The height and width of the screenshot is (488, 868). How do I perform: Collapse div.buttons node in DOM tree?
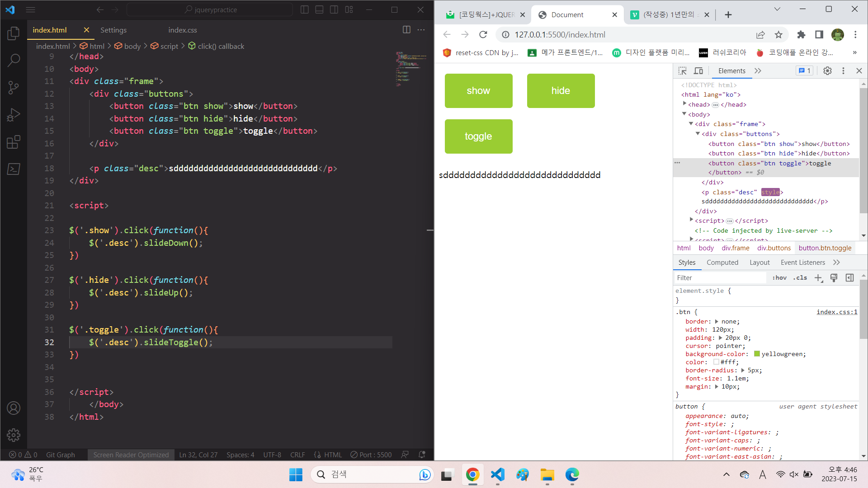click(x=698, y=133)
